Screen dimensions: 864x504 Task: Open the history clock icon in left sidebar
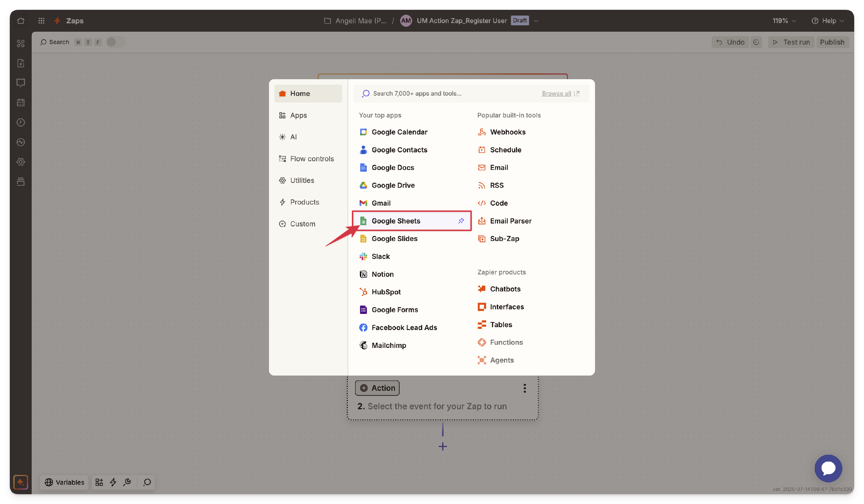click(20, 122)
